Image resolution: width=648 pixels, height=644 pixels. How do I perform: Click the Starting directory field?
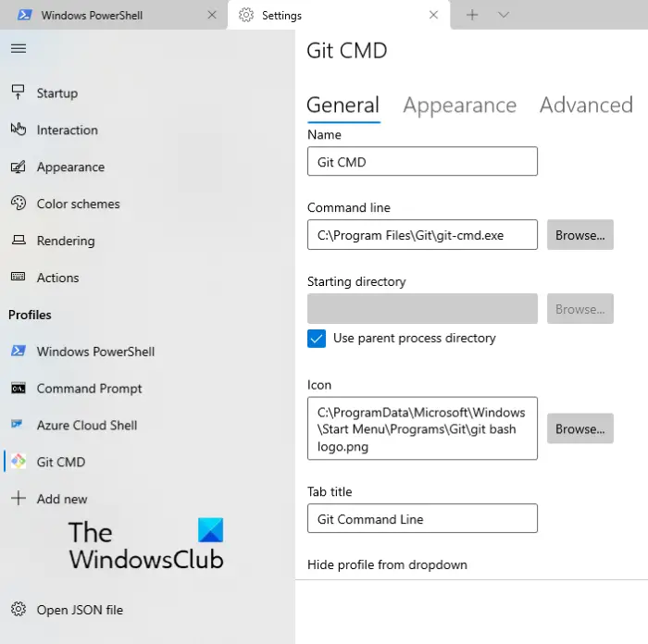coord(422,308)
